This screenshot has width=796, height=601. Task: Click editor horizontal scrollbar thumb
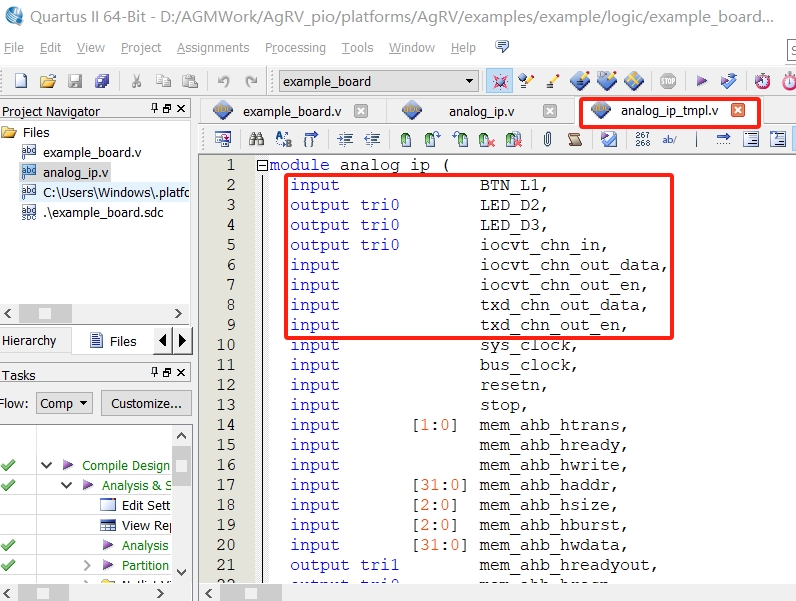251,593
